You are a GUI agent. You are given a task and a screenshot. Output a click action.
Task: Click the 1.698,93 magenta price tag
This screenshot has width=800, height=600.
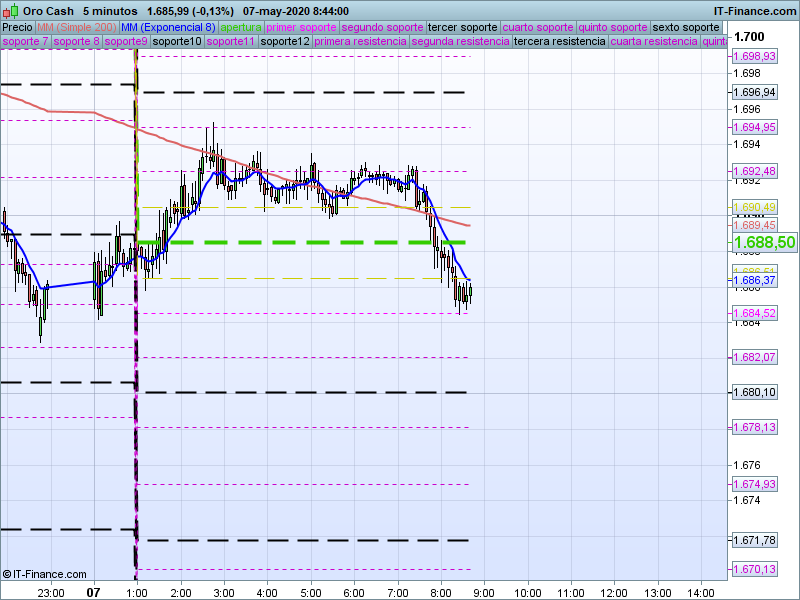[x=755, y=57]
